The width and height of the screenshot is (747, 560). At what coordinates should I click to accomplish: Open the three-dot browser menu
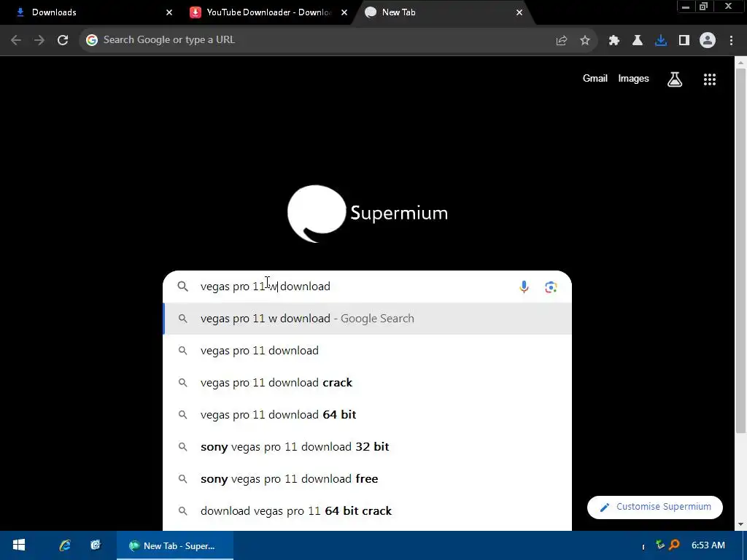coord(731,41)
